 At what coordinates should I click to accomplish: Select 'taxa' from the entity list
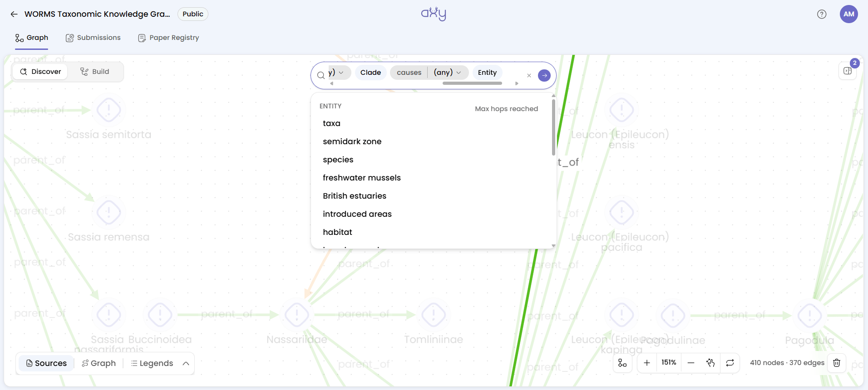pyautogui.click(x=431, y=123)
